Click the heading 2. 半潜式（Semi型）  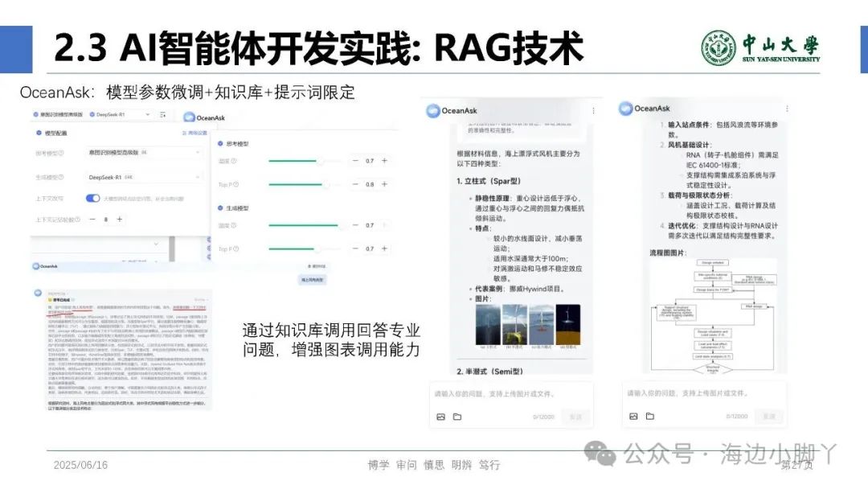489,372
